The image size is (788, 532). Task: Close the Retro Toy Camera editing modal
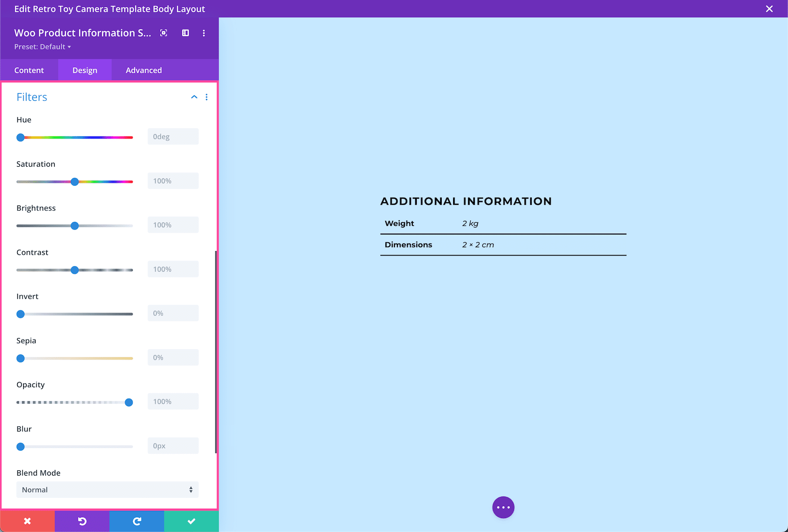click(769, 9)
